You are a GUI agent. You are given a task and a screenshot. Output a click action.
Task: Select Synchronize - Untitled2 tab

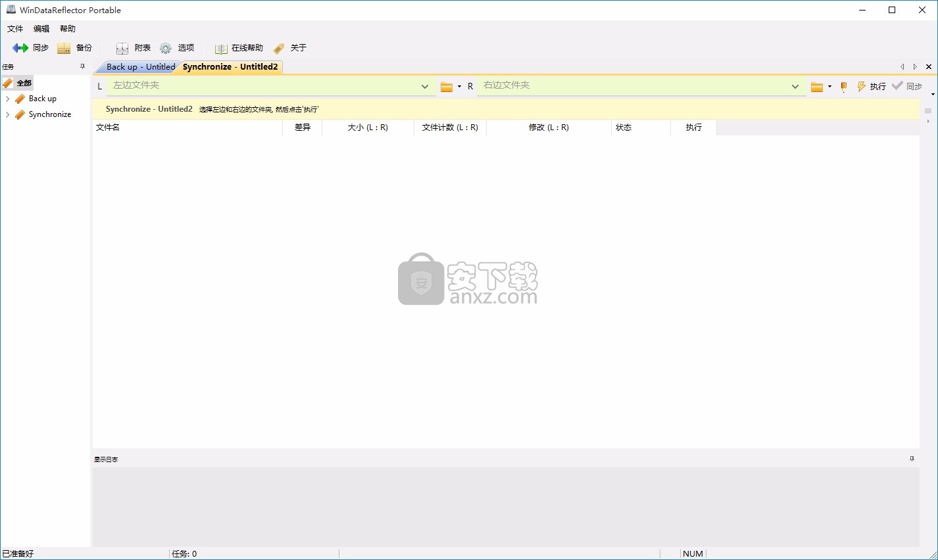[x=230, y=67]
